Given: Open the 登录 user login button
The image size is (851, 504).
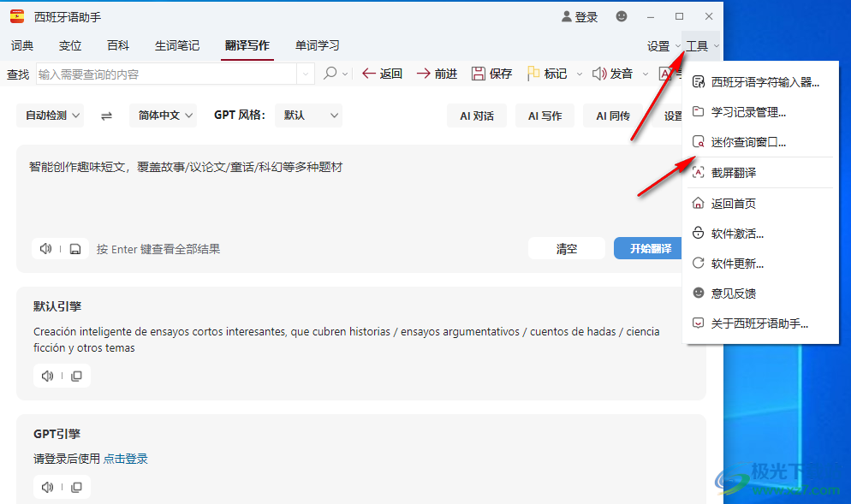Looking at the screenshot, I should point(579,17).
